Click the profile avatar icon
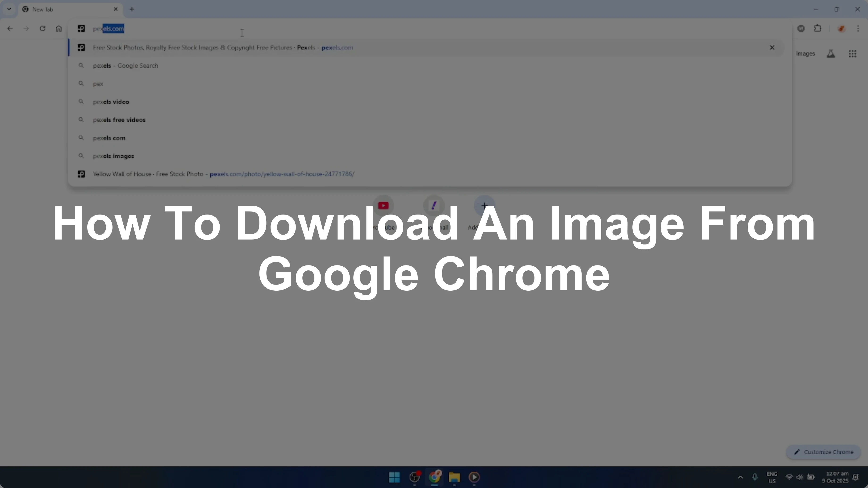This screenshot has height=488, width=868. [841, 29]
